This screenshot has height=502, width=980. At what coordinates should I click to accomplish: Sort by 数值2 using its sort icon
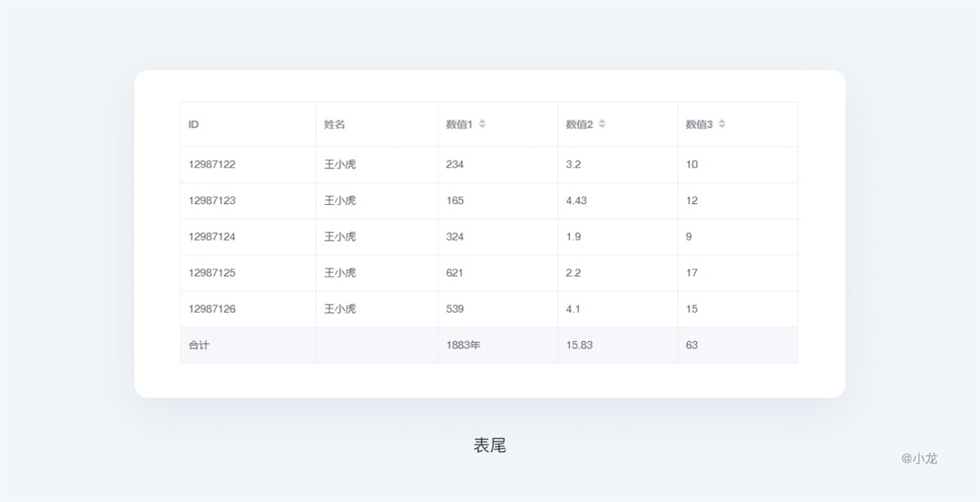pos(602,124)
